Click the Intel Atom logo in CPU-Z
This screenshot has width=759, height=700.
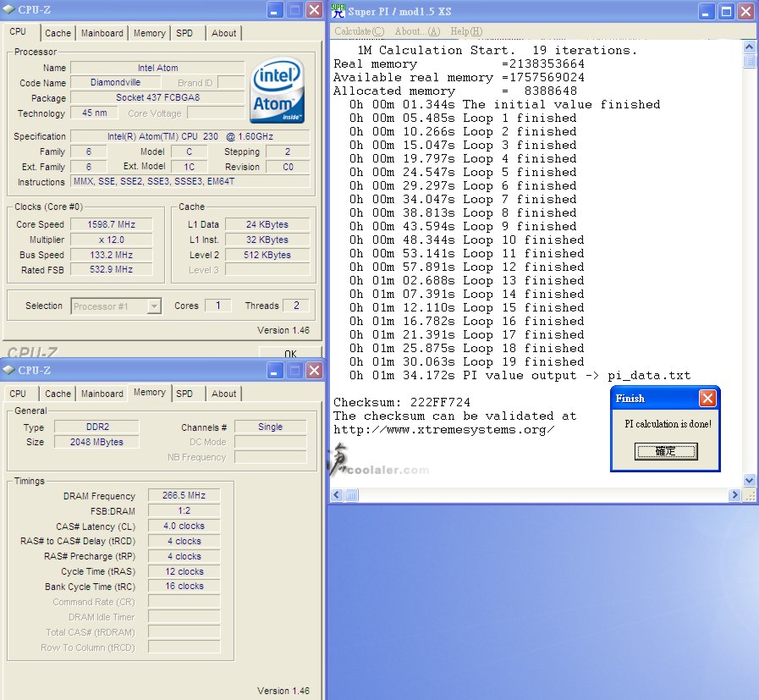point(277,90)
